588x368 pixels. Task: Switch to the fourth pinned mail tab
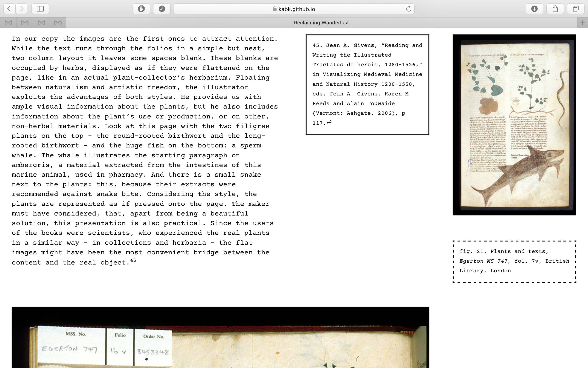click(58, 23)
